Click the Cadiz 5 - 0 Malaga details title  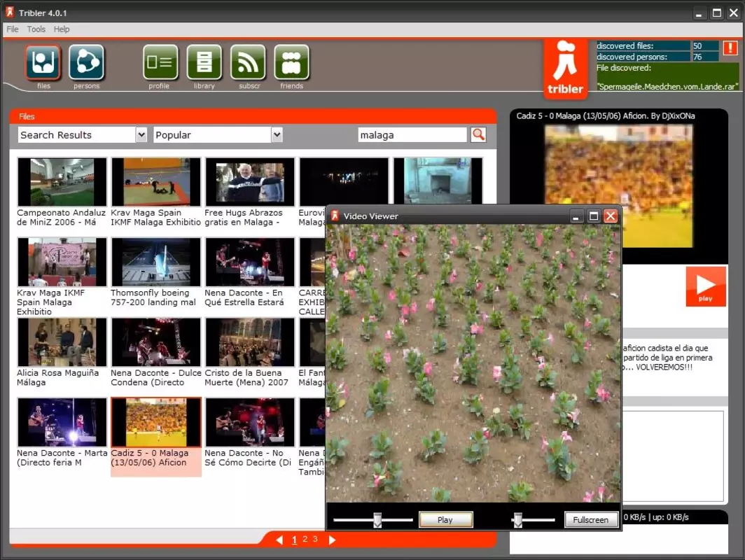click(x=605, y=116)
